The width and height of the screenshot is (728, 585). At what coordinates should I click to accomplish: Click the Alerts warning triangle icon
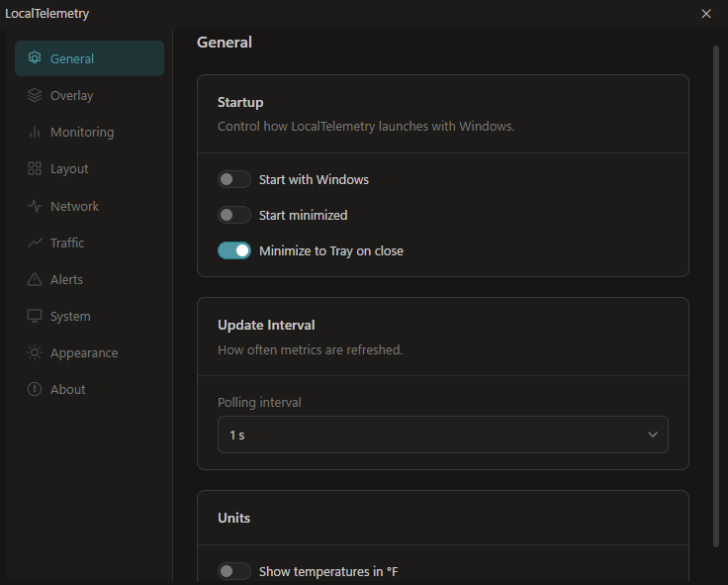coord(35,279)
